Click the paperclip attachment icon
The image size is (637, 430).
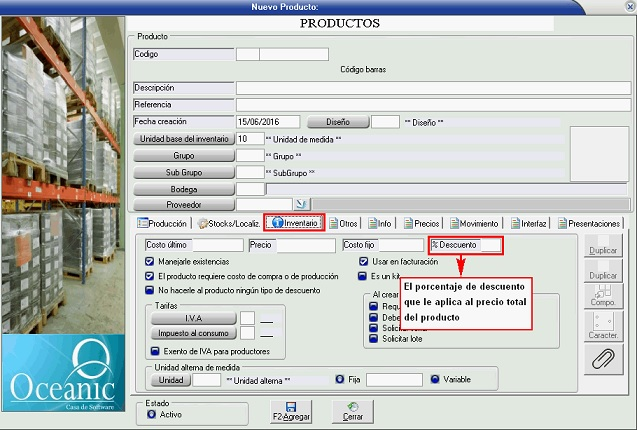tap(603, 358)
